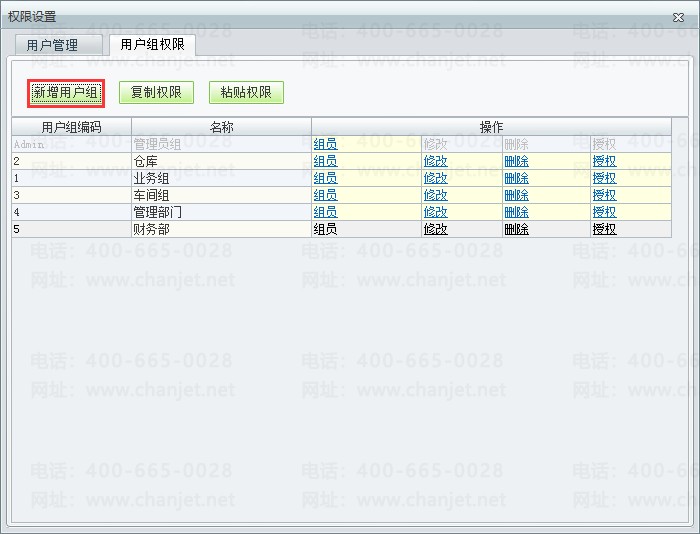Image resolution: width=700 pixels, height=534 pixels.
Task: Click code cell 2 of 仓库 row
Action: (71, 161)
